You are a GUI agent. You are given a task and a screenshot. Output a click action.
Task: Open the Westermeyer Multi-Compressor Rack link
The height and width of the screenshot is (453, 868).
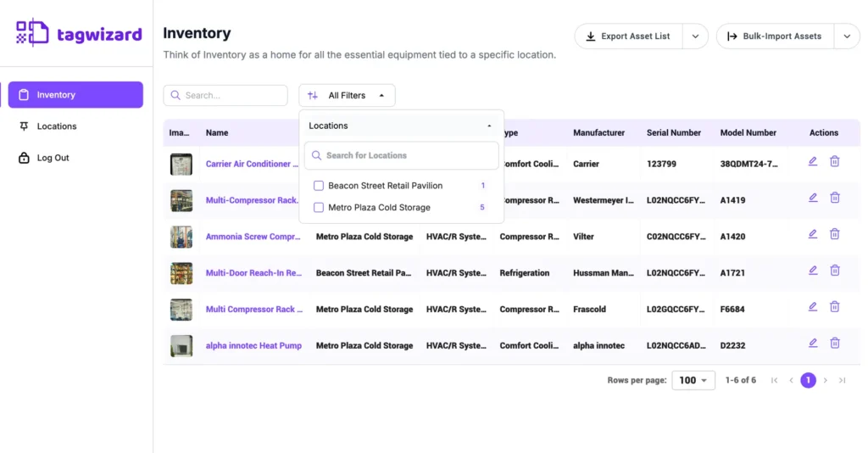pos(252,200)
